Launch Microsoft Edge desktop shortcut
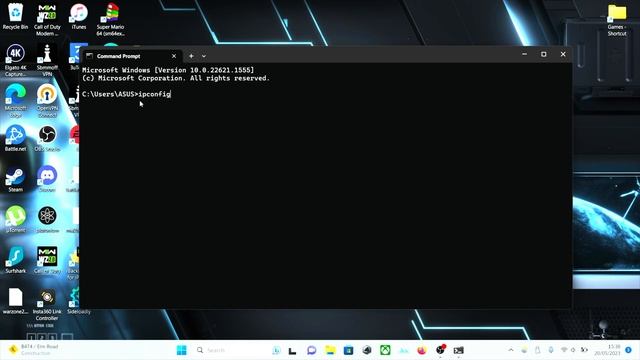This screenshot has width=640, height=360. pyautogui.click(x=16, y=100)
